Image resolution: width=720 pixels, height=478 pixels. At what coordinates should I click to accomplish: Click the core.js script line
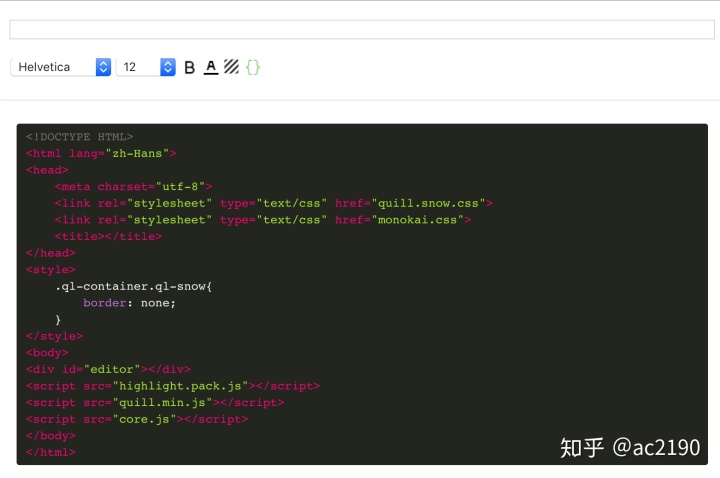pos(137,419)
